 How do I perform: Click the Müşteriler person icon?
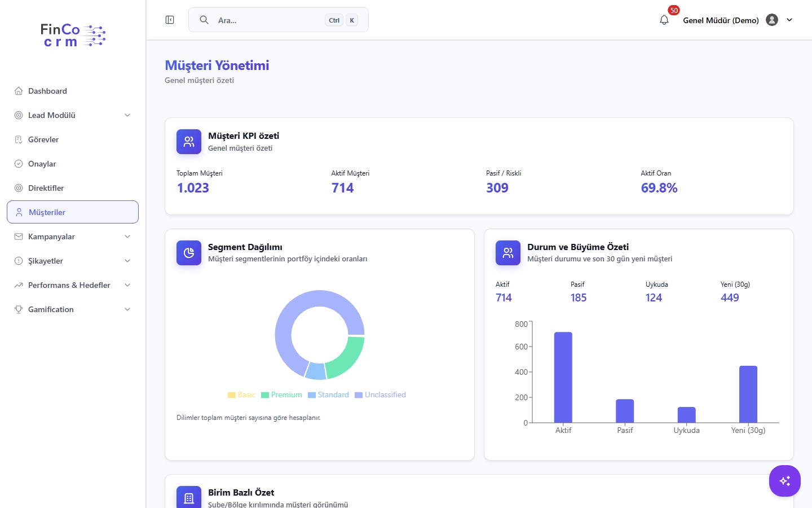pos(19,212)
